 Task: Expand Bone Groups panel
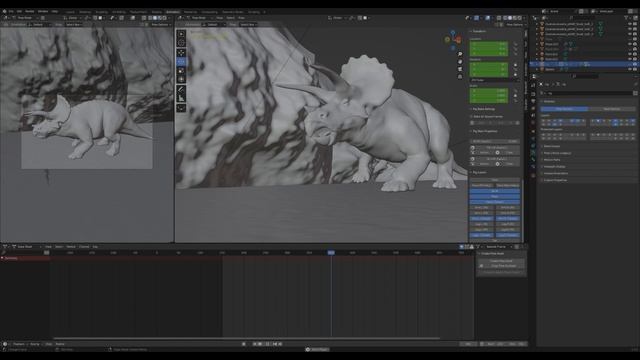click(551, 146)
